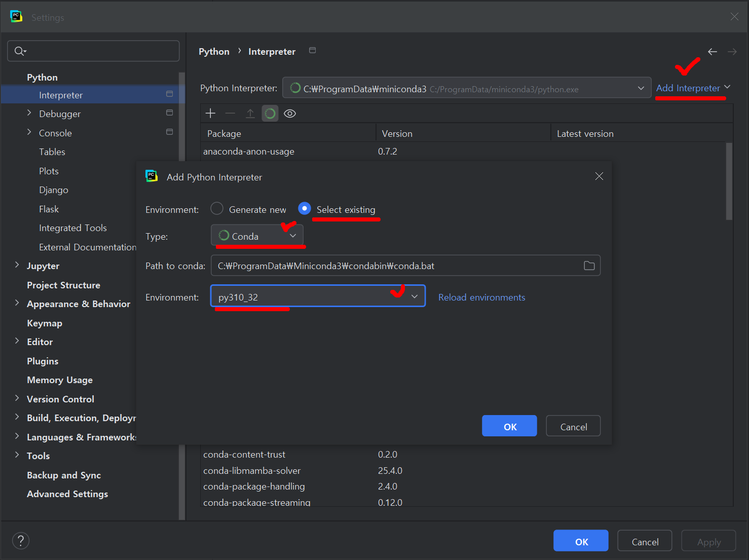Expand the Console tree node

(29, 132)
